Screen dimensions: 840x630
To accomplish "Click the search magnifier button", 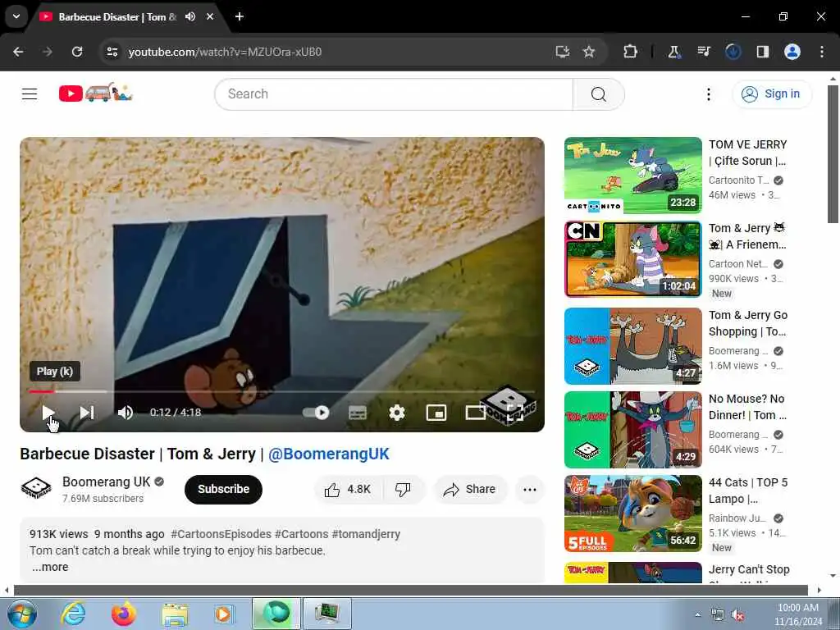I will click(598, 94).
